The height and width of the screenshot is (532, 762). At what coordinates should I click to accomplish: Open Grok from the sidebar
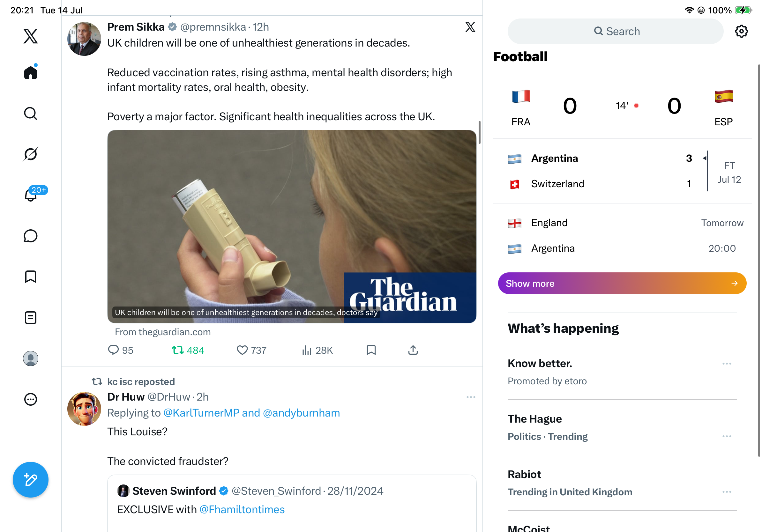click(x=31, y=154)
